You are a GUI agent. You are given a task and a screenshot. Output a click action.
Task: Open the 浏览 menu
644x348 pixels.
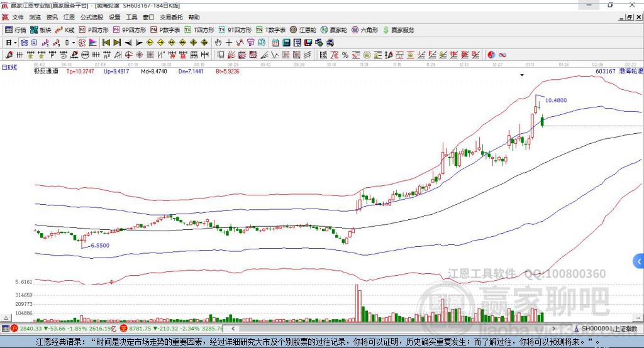[x=35, y=17]
